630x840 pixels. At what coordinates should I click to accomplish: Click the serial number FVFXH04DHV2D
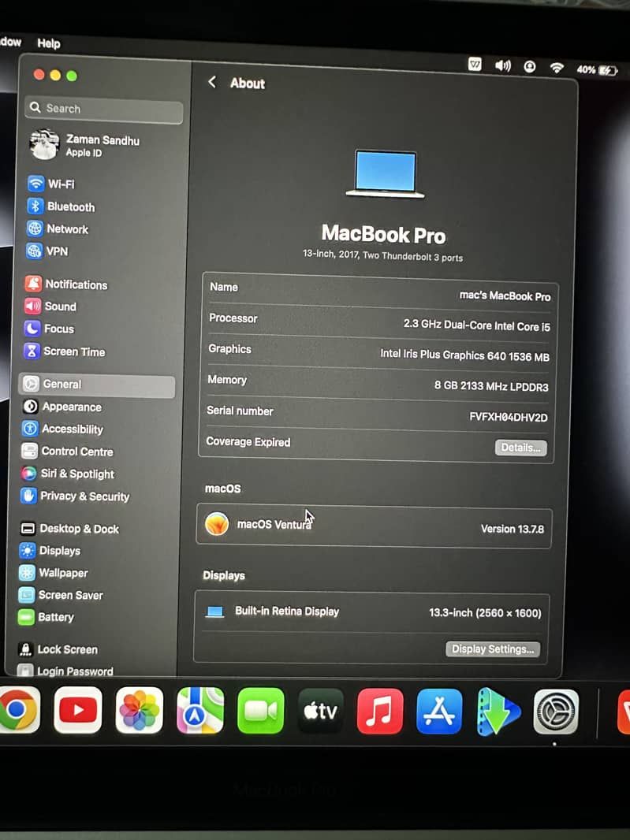click(509, 417)
